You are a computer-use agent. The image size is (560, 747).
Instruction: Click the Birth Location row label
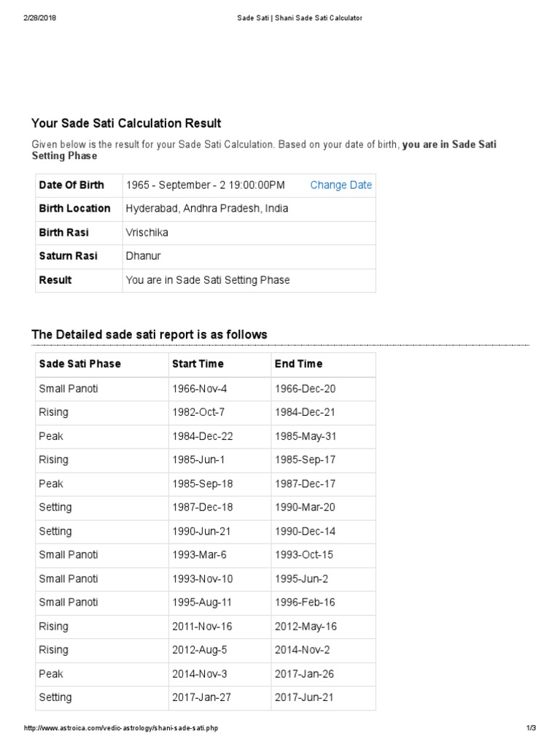coord(74,208)
